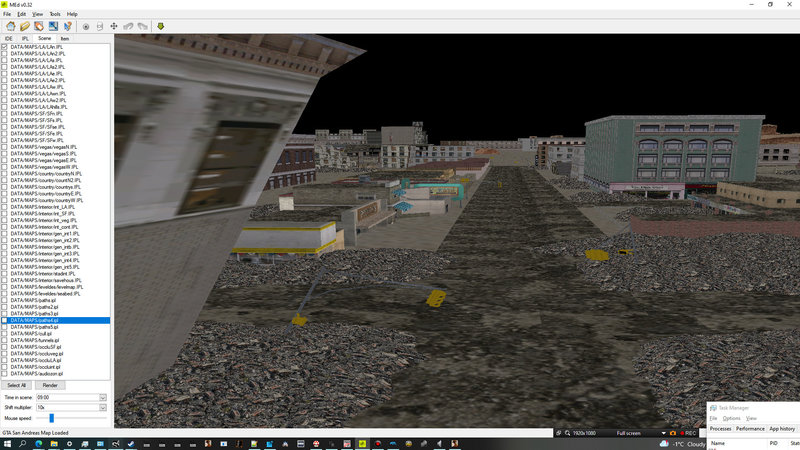
Task: Click the magnifier icon in the recorder bar
Action: 567,433
